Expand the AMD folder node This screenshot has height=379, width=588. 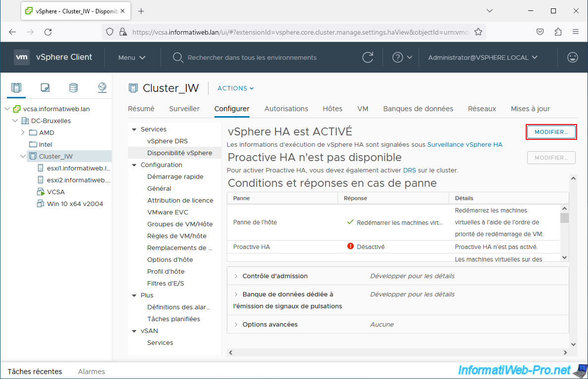click(23, 132)
